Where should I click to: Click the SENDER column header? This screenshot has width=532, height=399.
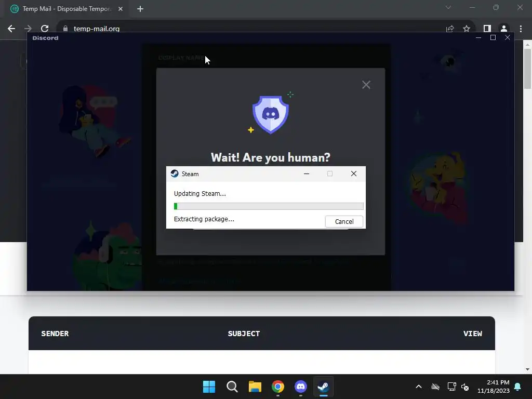pos(55,334)
